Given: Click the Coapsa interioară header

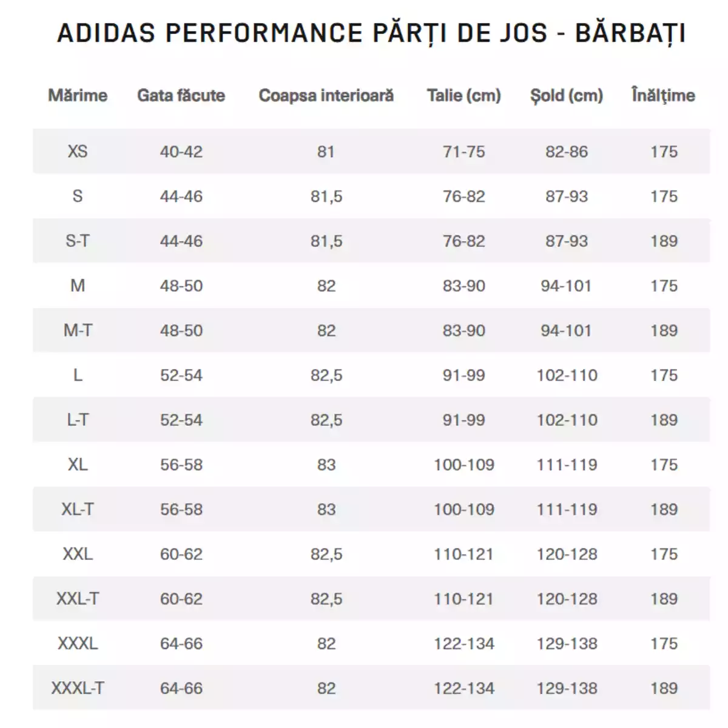Looking at the screenshot, I should pos(326,95).
